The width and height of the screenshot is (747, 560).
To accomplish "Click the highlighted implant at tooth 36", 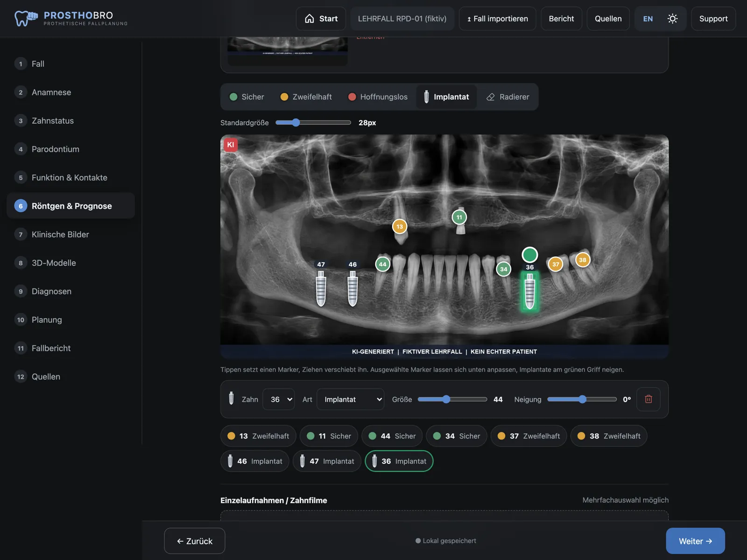I will pyautogui.click(x=530, y=291).
